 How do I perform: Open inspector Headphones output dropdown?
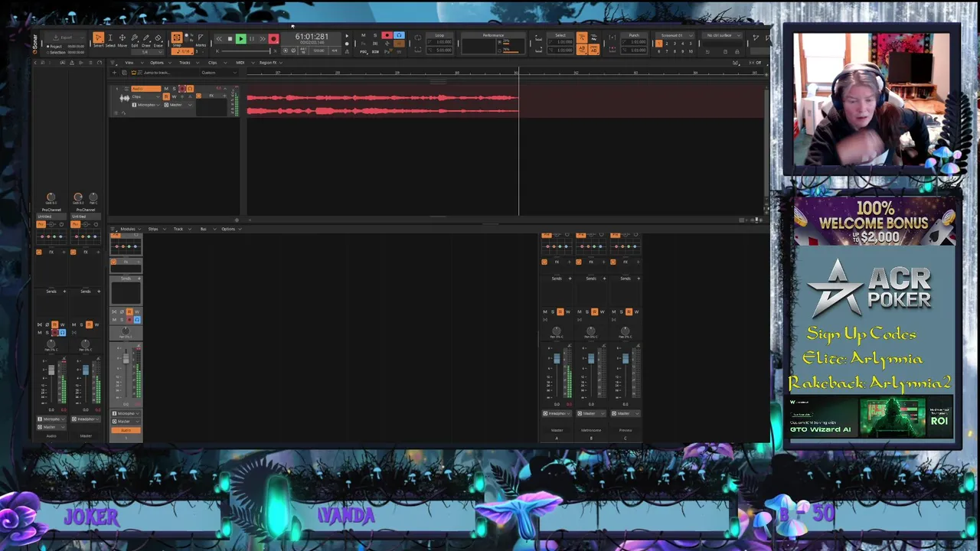85,419
